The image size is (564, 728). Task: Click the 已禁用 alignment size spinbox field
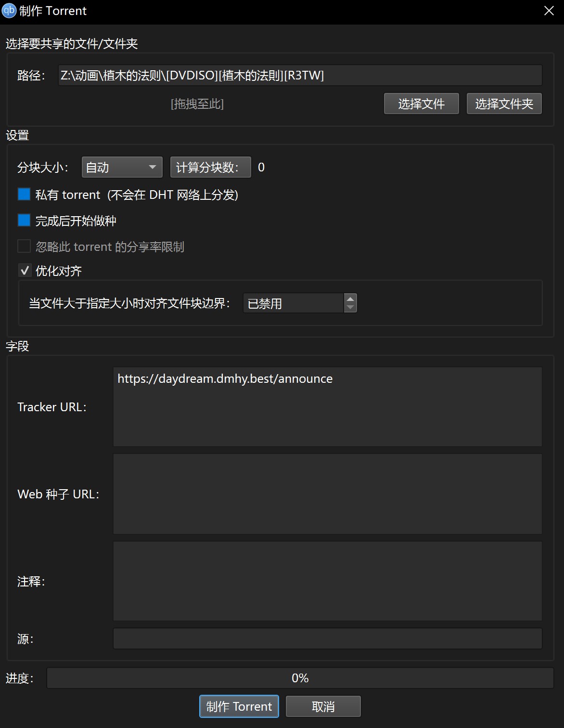(x=294, y=303)
